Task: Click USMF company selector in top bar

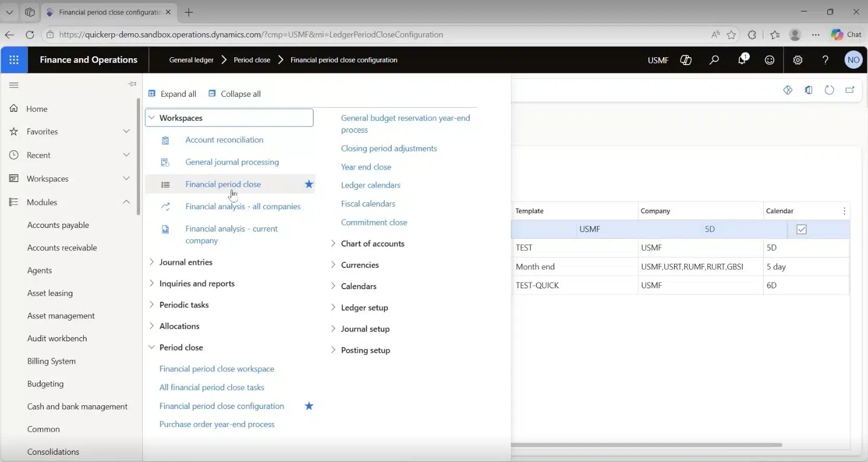Action: tap(658, 60)
